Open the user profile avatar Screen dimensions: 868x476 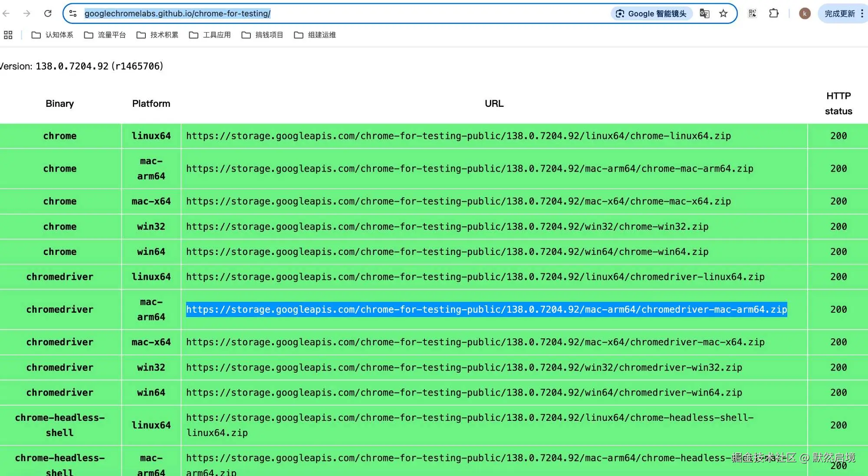(805, 13)
